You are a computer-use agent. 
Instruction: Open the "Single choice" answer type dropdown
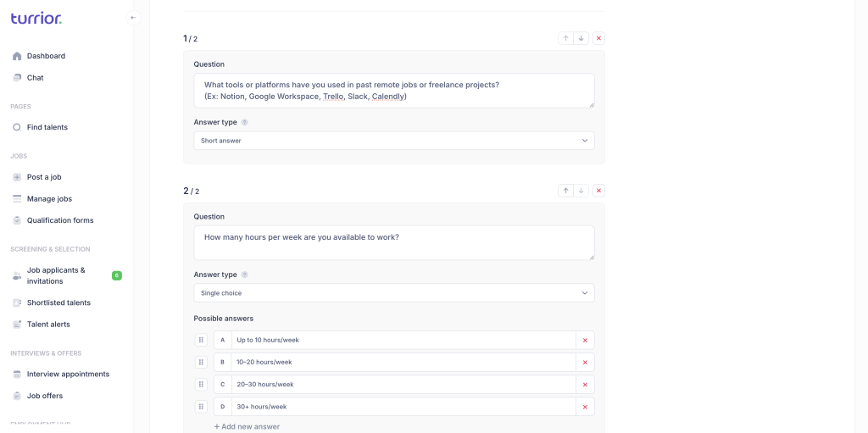(394, 293)
